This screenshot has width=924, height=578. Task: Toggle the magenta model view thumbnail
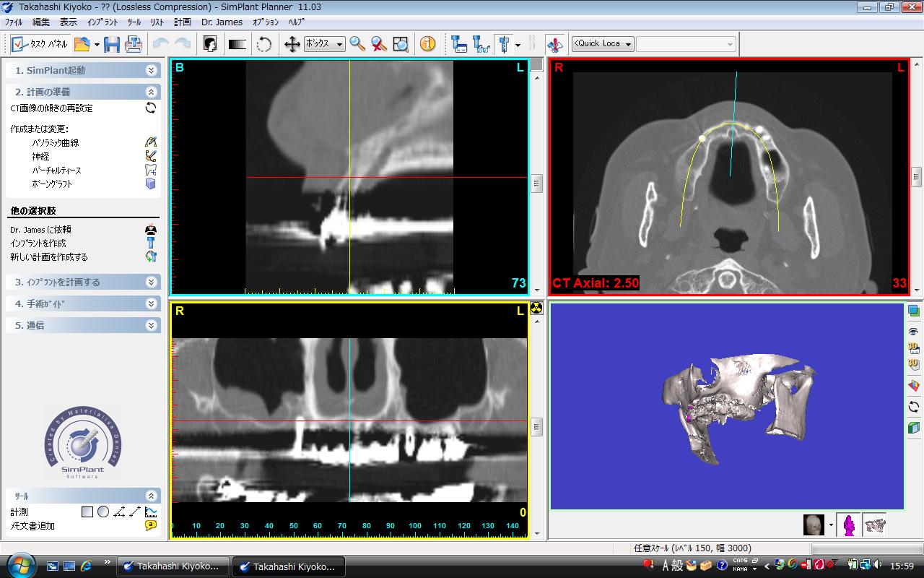850,525
